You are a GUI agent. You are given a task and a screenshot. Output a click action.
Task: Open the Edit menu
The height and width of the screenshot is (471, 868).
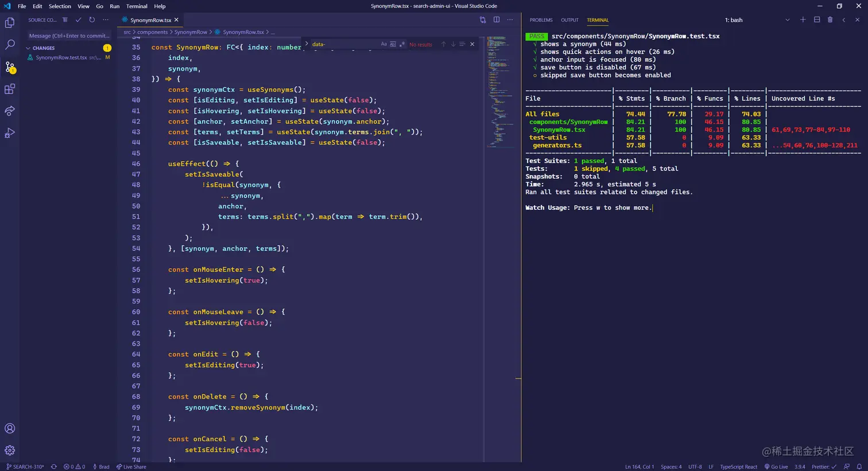[37, 6]
